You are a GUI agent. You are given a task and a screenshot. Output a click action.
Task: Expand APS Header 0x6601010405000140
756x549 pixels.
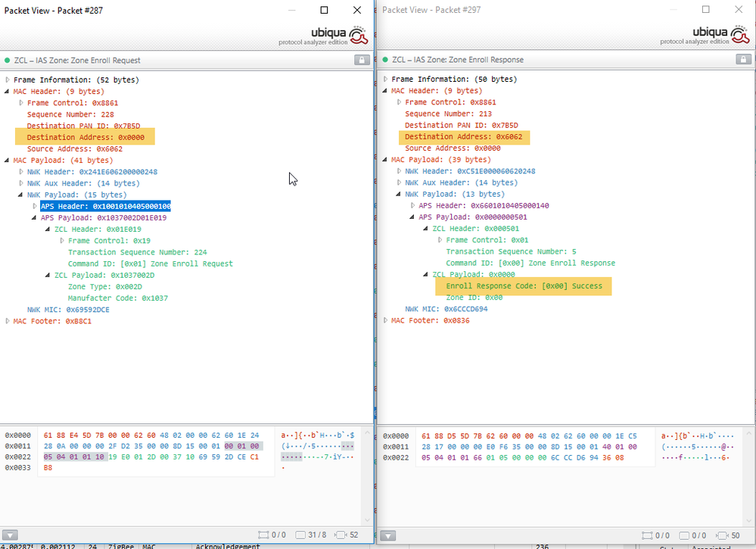412,205
